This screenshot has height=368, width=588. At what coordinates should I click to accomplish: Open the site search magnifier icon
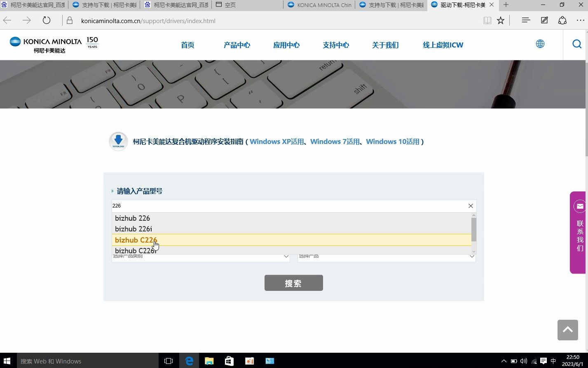coord(577,44)
